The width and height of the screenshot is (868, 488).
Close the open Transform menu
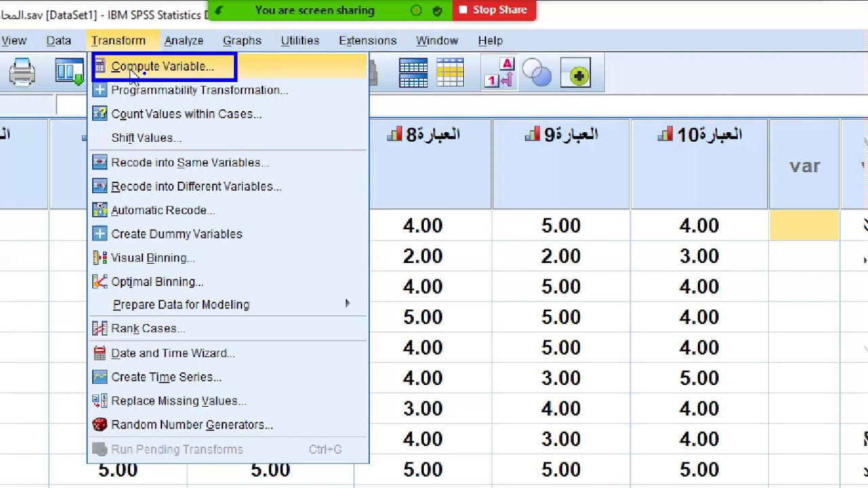(x=119, y=41)
